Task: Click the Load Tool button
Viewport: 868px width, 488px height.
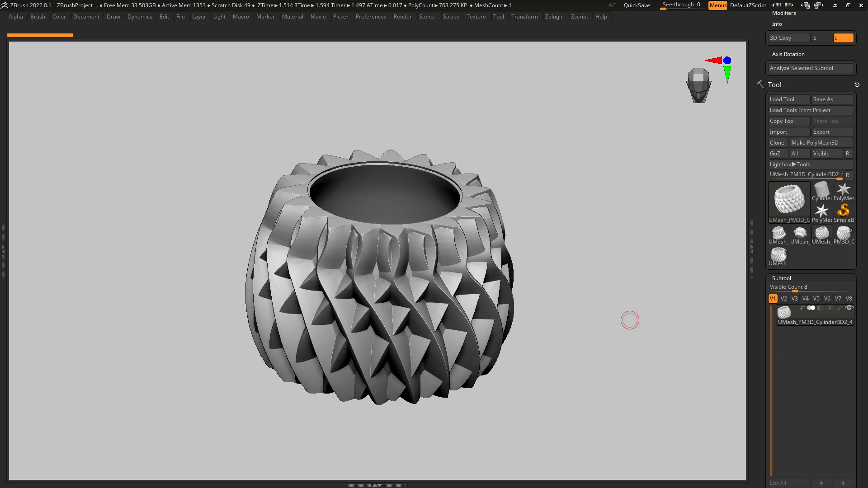Action: (x=789, y=99)
